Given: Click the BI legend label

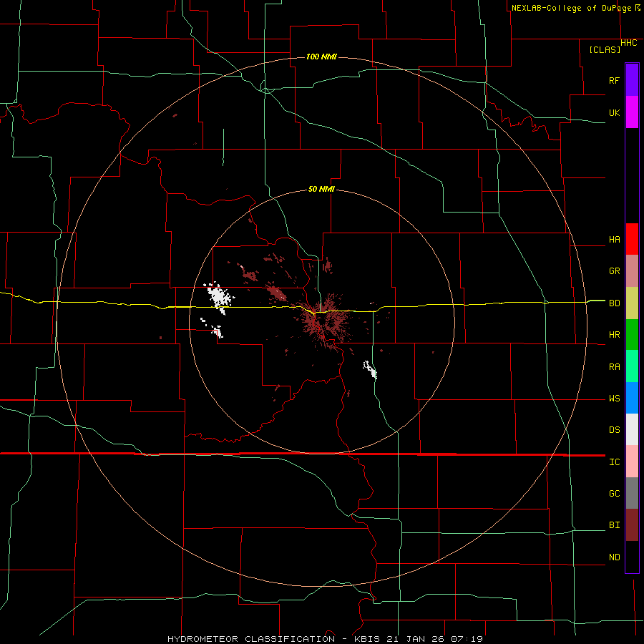Looking at the screenshot, I should coord(614,525).
